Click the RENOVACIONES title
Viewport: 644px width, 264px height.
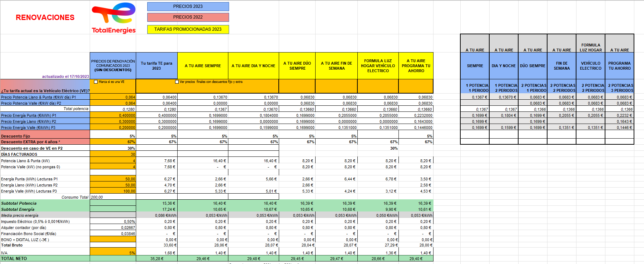(45, 18)
